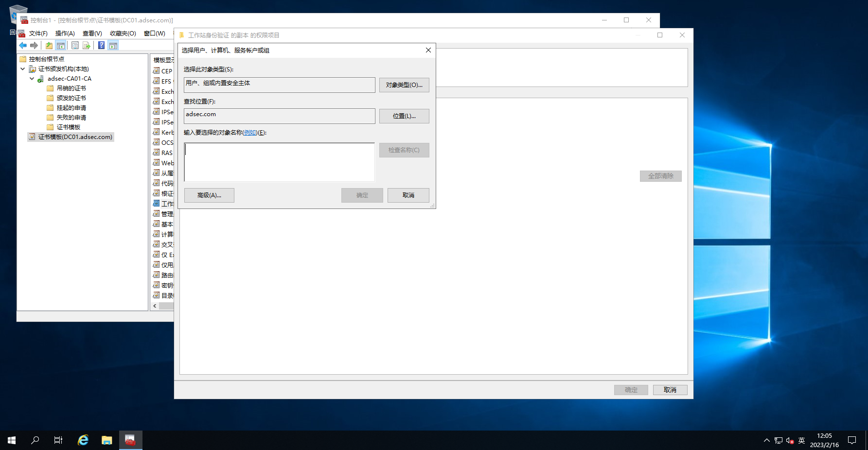
Task: Select the 吊销的证书 folder in the tree
Action: [71, 88]
